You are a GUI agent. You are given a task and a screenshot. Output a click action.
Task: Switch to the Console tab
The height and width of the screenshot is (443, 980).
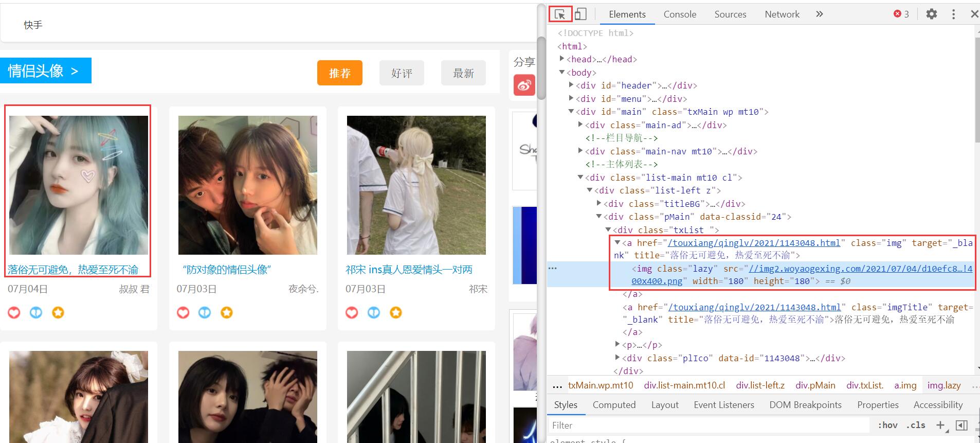[680, 14]
